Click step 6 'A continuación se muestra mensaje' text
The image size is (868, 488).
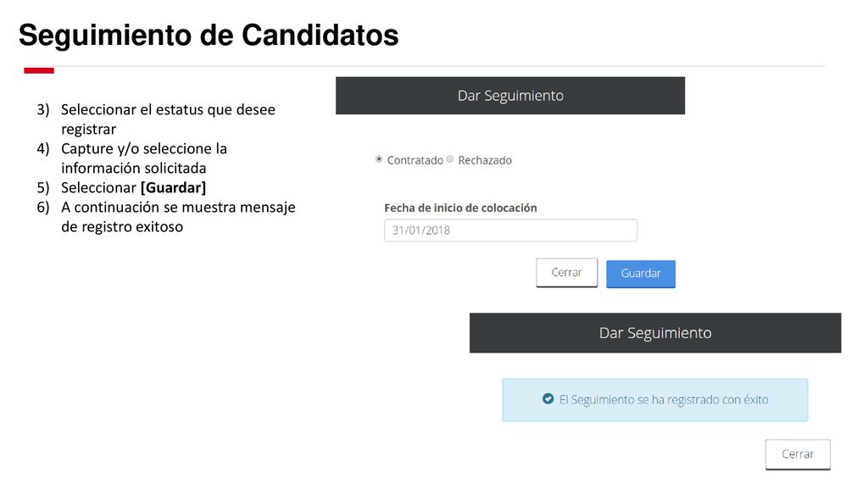click(178, 217)
